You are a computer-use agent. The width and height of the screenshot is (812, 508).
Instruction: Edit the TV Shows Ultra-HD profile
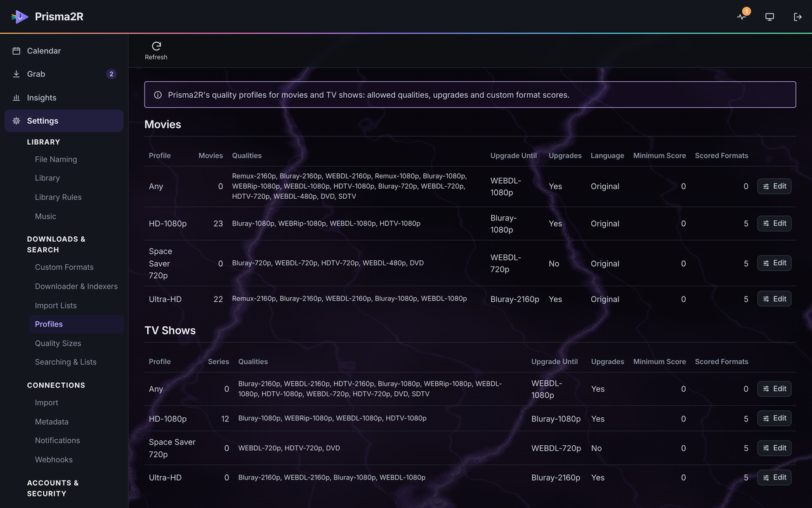pos(774,478)
